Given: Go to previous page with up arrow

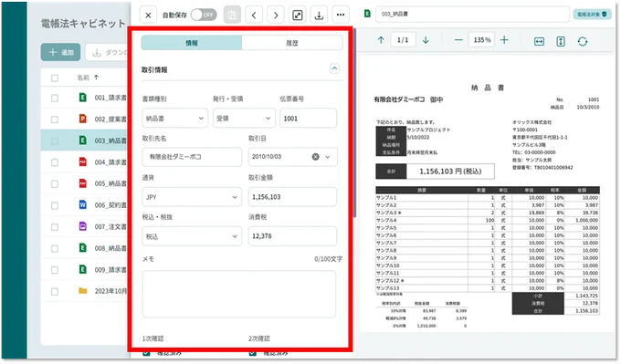Looking at the screenshot, I should click(381, 40).
